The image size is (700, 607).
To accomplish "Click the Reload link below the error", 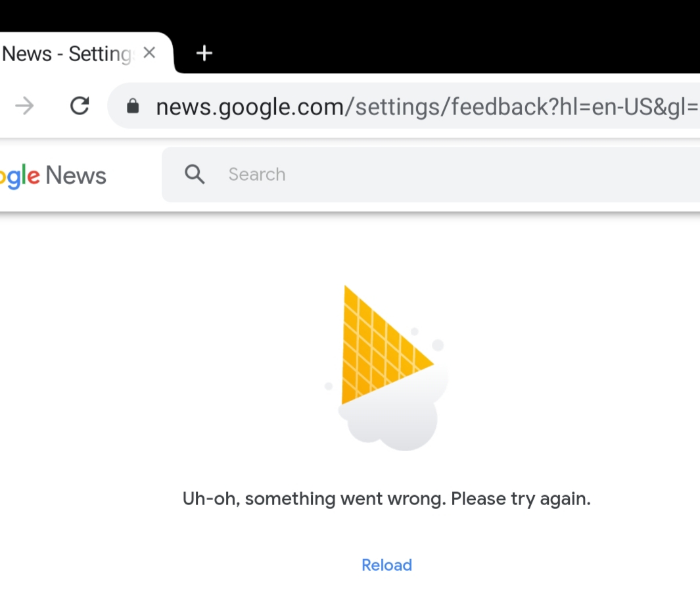I will pos(386,565).
